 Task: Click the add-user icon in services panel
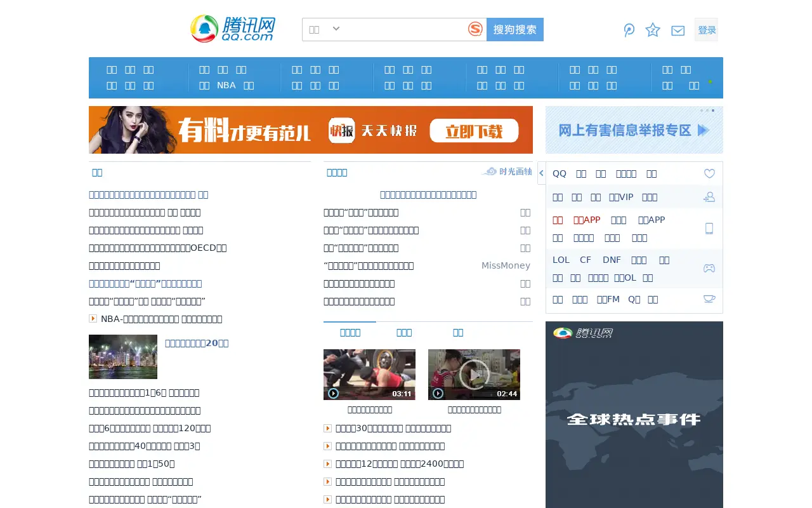(x=709, y=197)
